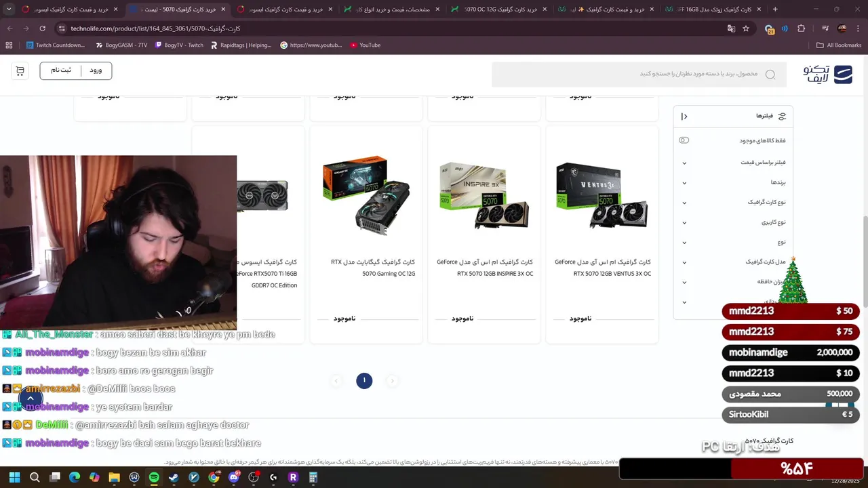The image size is (868, 488).
Task: Click the translate page icon
Action: [x=731, y=28]
